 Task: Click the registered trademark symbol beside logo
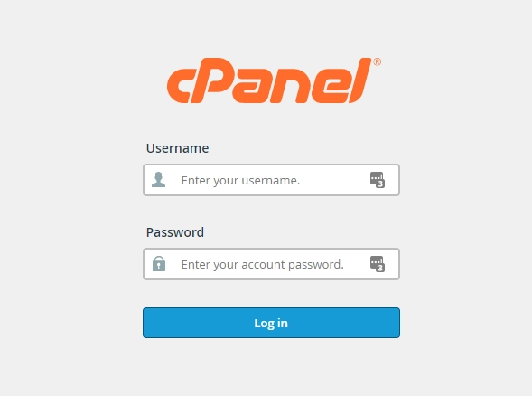[x=377, y=62]
